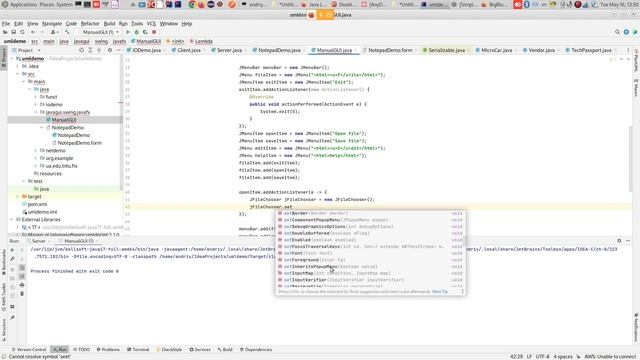Click the Reload/Sync icon in the toolbar
Image resolution: width=640 pixels, height=360 pixels.
22,32
